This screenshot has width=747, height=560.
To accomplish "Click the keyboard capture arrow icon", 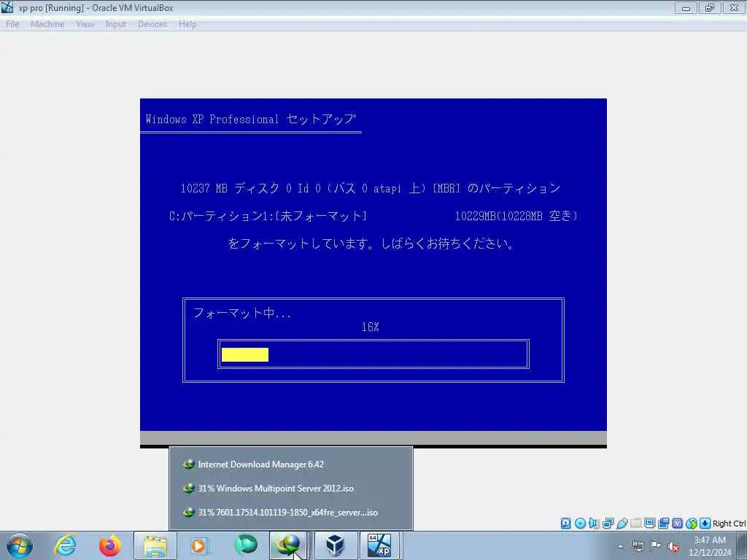I will [x=705, y=524].
